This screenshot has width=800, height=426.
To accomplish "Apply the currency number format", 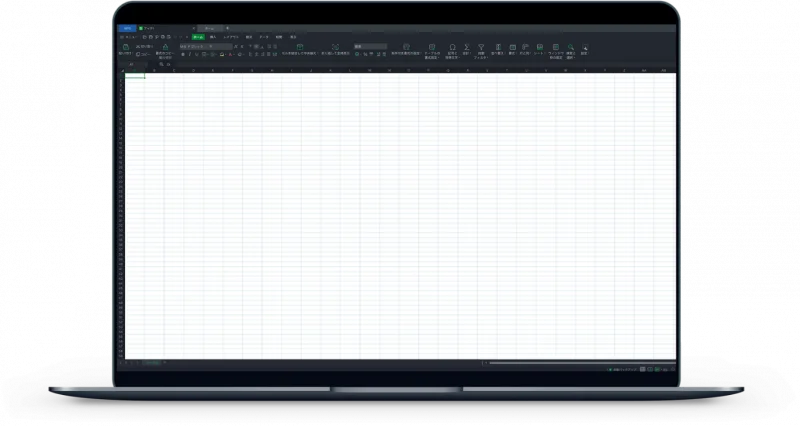I will point(357,54).
